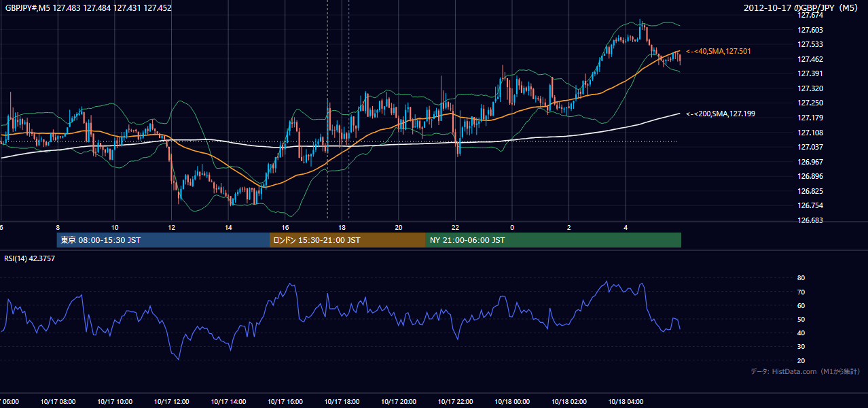This screenshot has height=408, width=868.
Task: Click the RSI(14) 42.3757 indicator label
Action: [x=30, y=258]
